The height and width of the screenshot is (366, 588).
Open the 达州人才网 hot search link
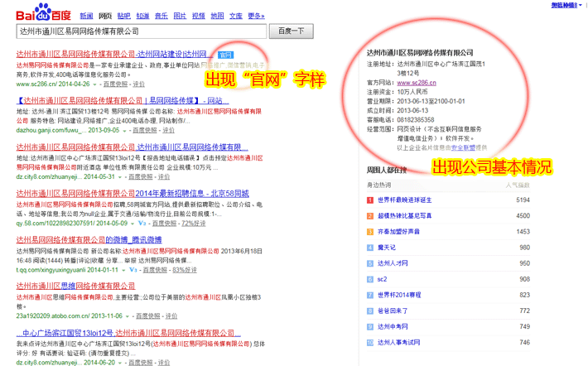(394, 263)
